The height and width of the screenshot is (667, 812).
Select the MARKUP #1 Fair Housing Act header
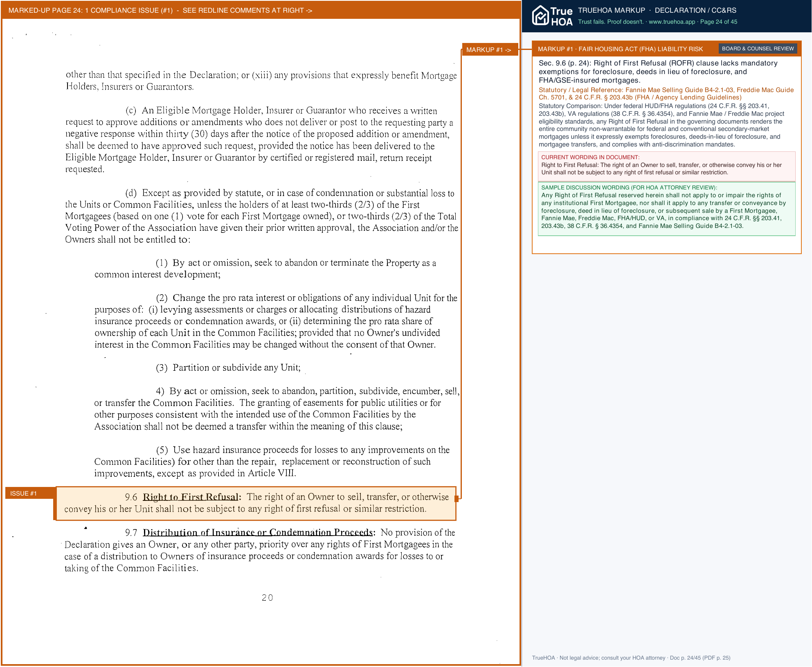(620, 49)
